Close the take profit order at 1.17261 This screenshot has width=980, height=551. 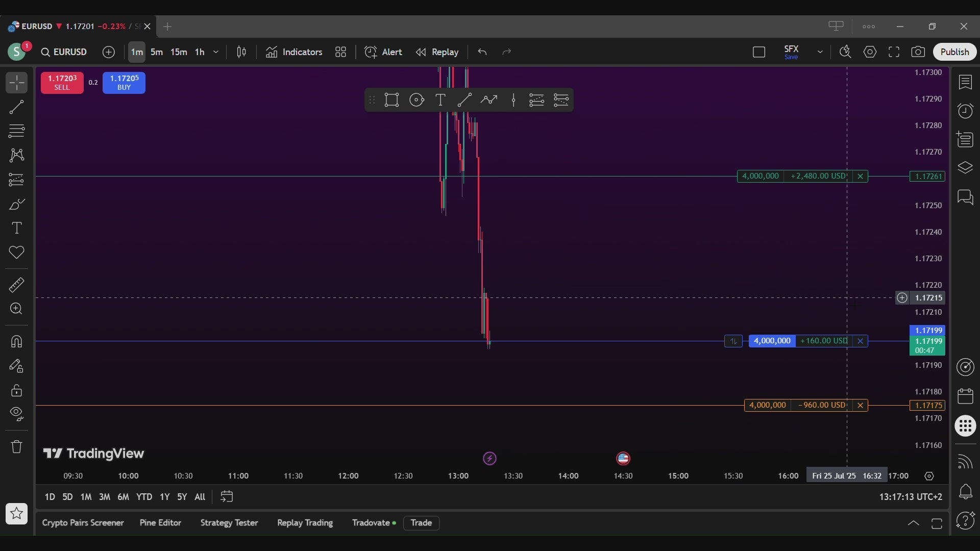tap(860, 176)
